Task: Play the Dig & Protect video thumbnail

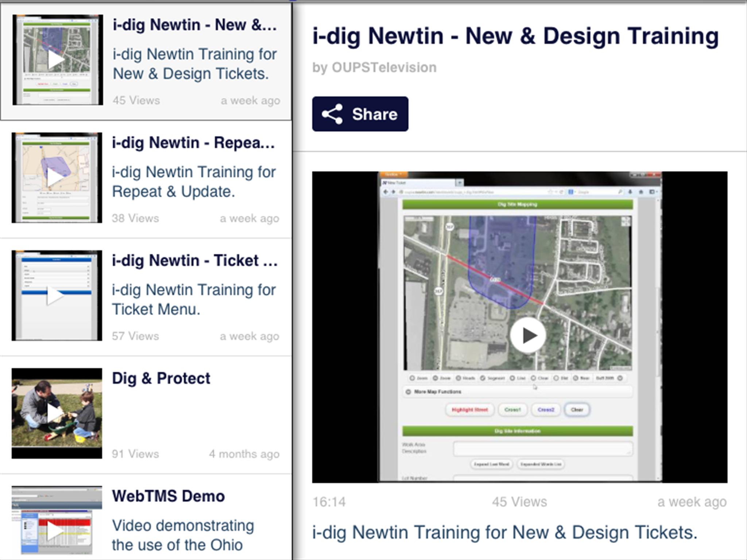Action: (57, 413)
